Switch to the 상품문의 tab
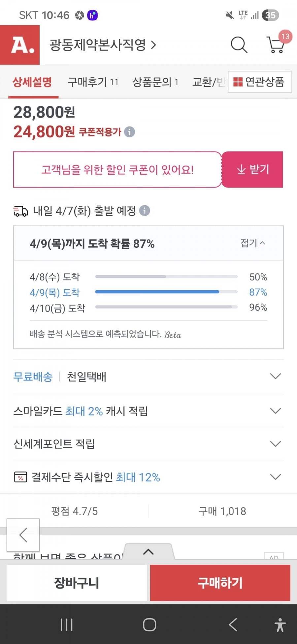 pyautogui.click(x=155, y=82)
